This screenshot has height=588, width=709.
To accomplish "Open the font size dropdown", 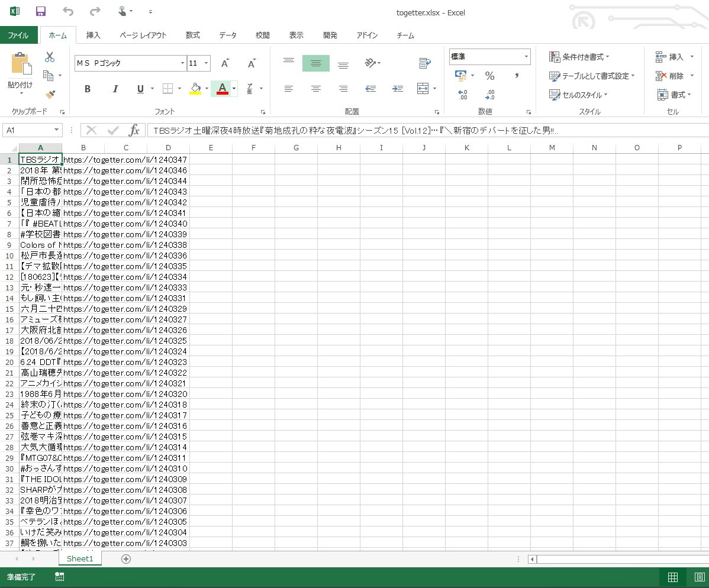I will pyautogui.click(x=206, y=63).
